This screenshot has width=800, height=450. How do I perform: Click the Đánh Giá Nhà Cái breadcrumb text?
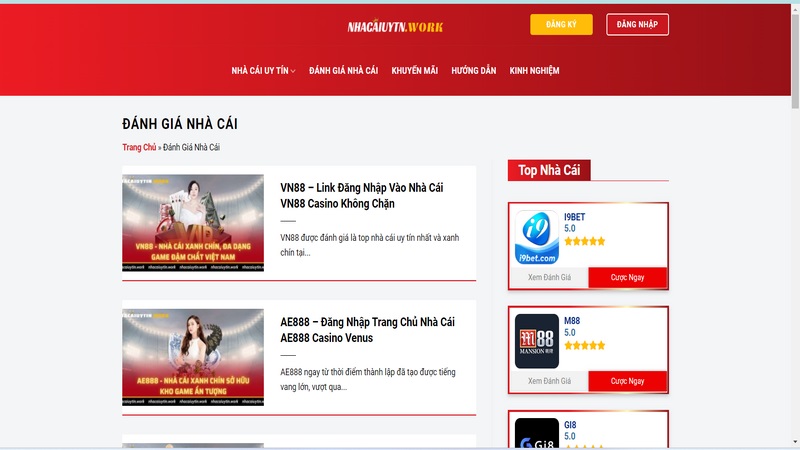[x=191, y=147]
